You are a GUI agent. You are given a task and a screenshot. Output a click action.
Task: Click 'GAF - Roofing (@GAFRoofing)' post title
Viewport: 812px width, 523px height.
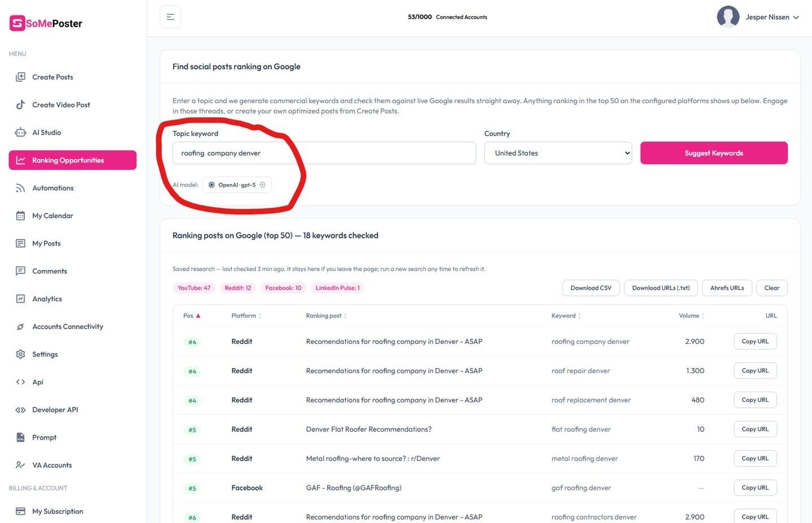(354, 488)
